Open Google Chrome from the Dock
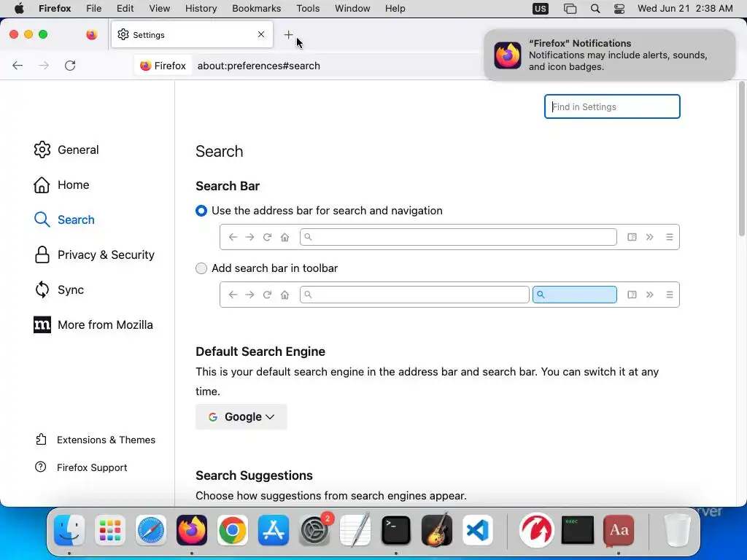The width and height of the screenshot is (747, 560). pyautogui.click(x=233, y=530)
